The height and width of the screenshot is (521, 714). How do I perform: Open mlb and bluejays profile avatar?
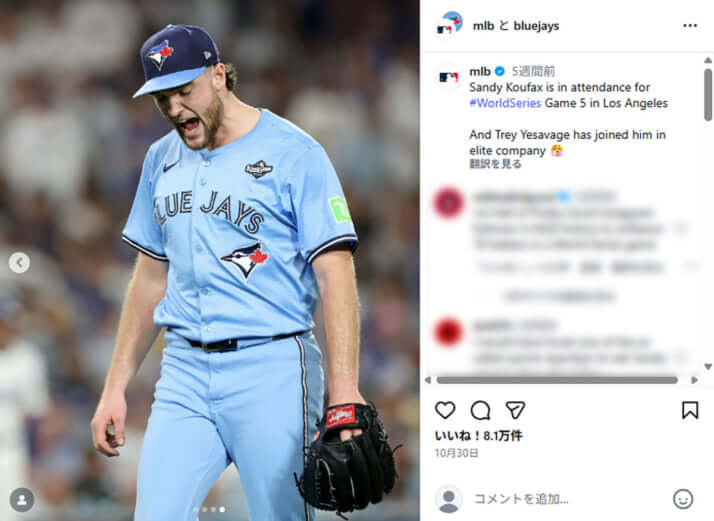449,25
